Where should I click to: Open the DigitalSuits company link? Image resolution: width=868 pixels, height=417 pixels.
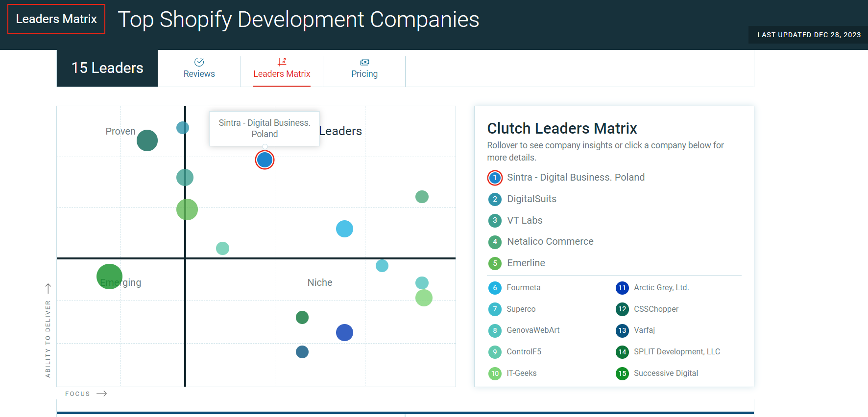click(531, 199)
